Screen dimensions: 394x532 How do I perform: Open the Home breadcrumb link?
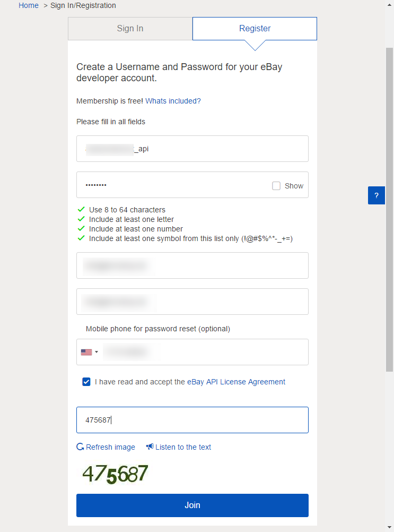pos(29,5)
